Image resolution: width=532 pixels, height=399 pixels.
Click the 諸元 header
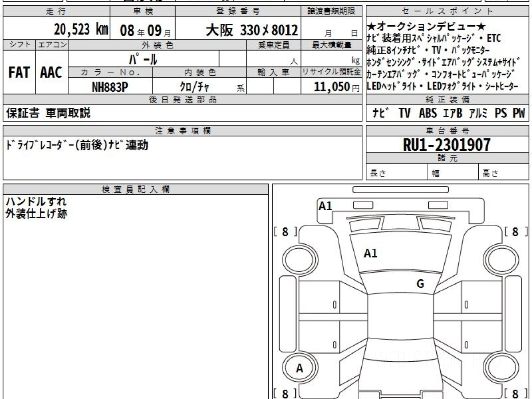click(447, 158)
